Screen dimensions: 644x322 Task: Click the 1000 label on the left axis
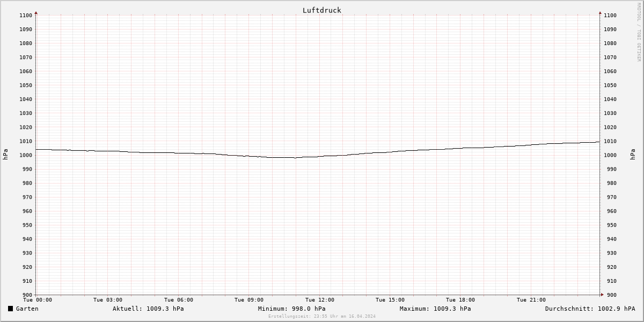25,155
